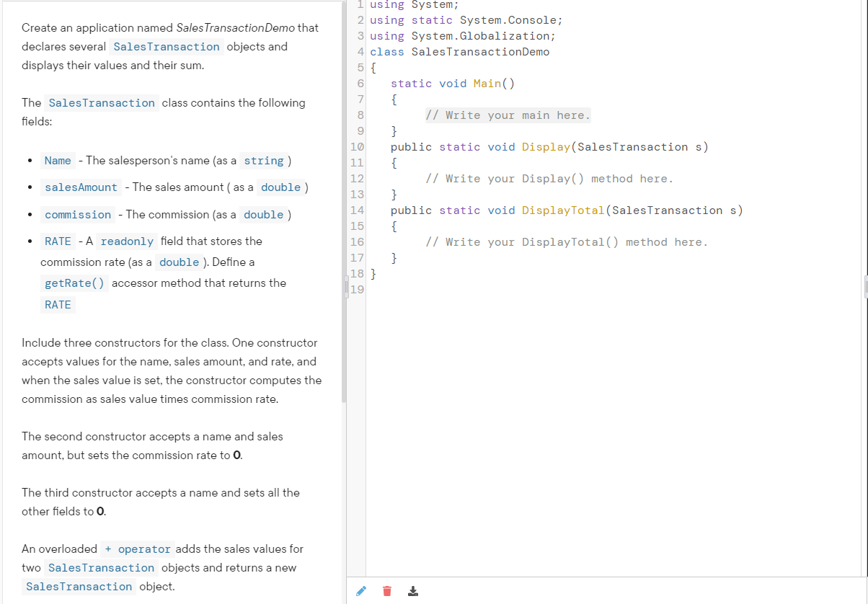Click line number 6 in the editor

[x=359, y=83]
